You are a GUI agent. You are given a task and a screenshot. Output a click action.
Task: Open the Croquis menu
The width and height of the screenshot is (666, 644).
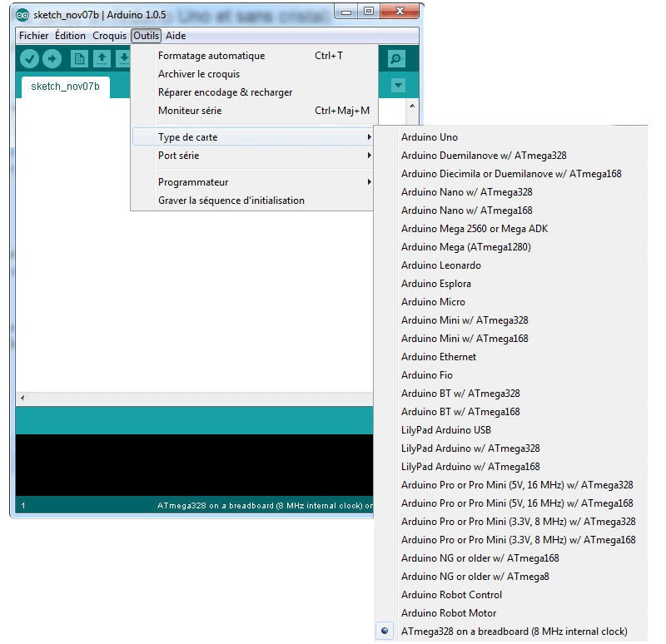[x=109, y=36]
